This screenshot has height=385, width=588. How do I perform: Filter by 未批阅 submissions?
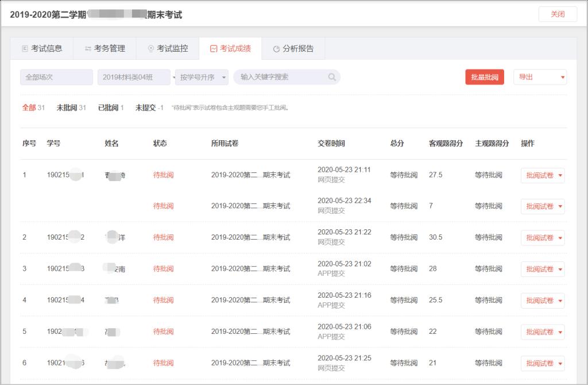click(x=71, y=107)
